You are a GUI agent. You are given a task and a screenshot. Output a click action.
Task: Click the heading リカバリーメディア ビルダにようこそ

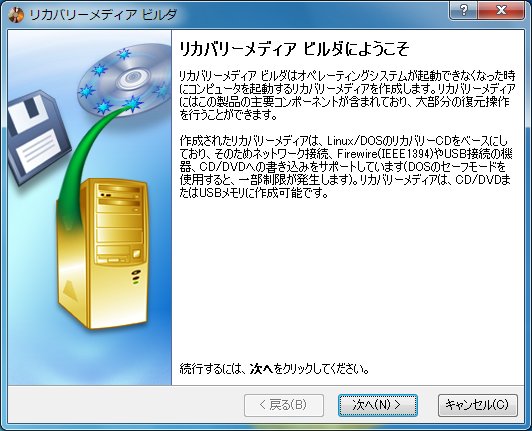pos(294,49)
